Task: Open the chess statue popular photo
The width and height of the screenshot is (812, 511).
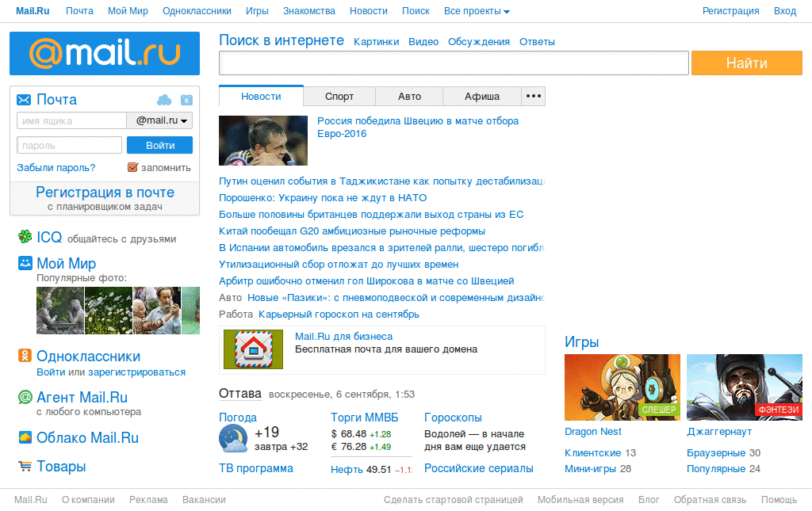Action: coord(60,311)
